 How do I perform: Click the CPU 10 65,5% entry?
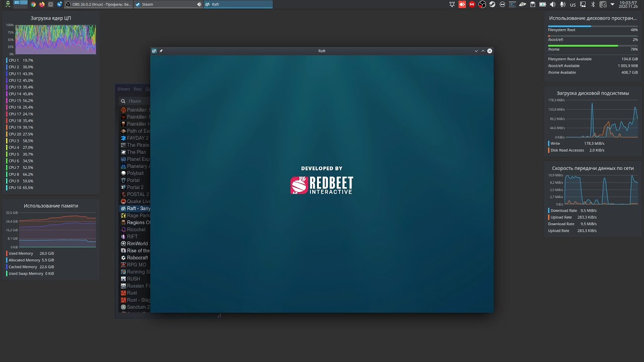[20, 188]
